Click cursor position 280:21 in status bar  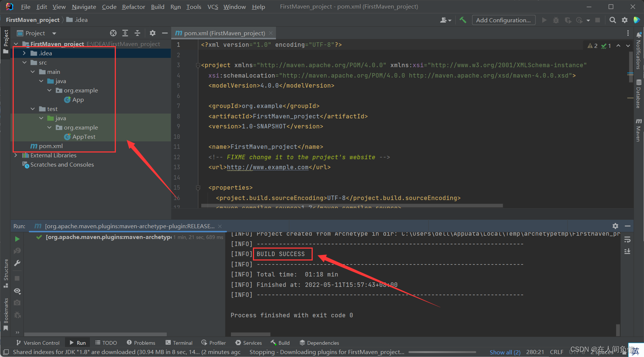coord(535,352)
